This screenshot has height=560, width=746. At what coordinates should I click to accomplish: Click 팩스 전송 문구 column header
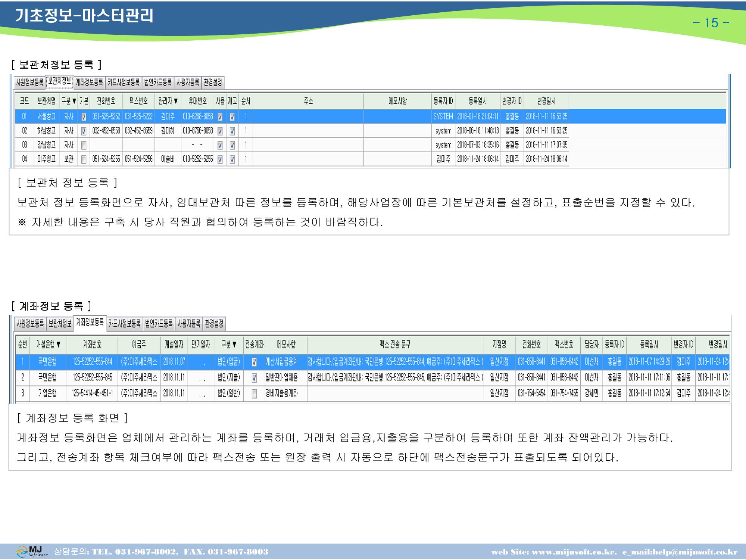[x=395, y=344]
